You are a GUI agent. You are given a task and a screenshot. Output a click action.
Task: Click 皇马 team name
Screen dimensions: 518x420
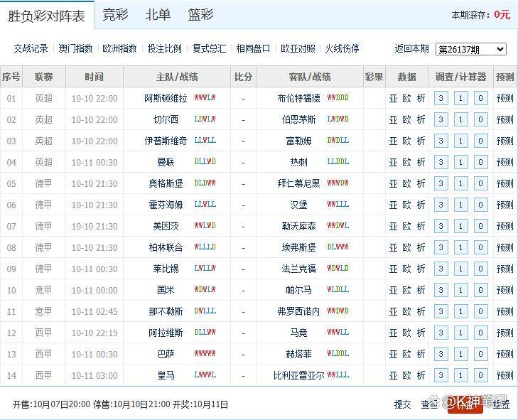click(166, 375)
